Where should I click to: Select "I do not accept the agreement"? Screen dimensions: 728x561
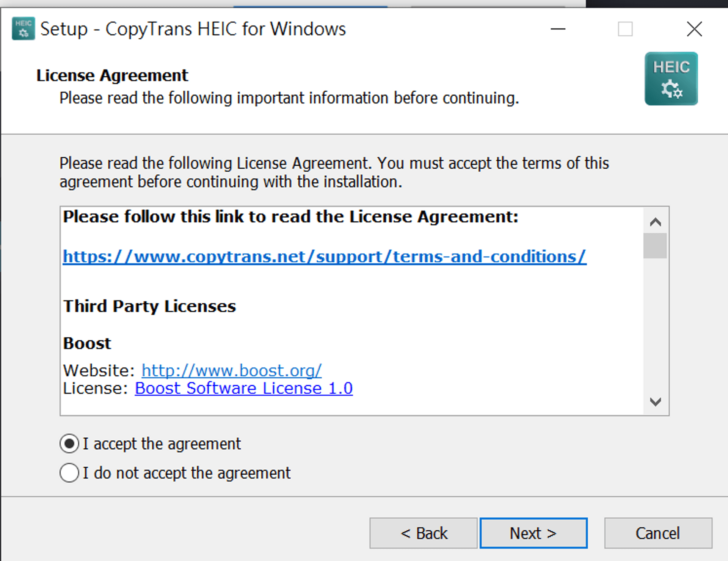tap(69, 473)
